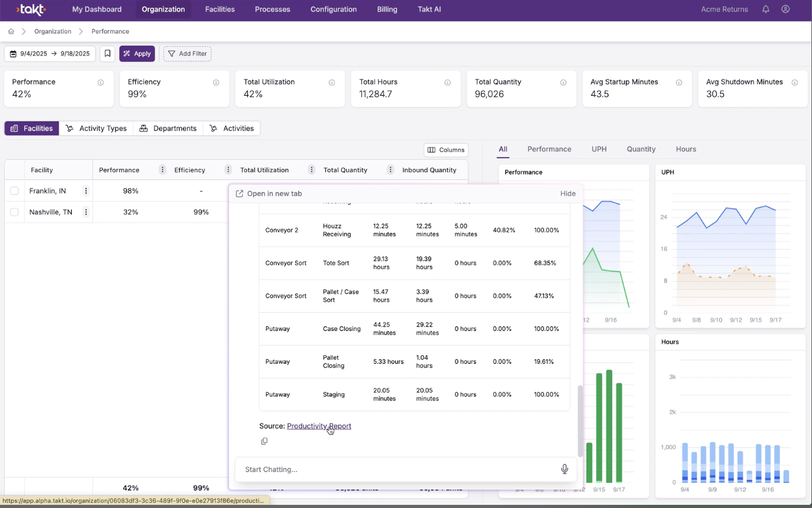Switch to the Activity Types tab
Viewport: 812px width, 508px height.
[x=96, y=129]
